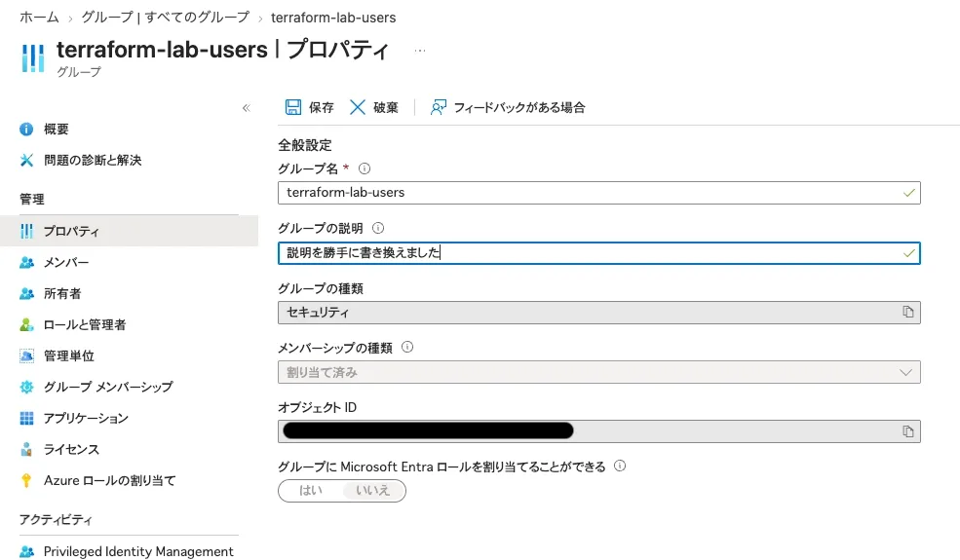This screenshot has height=560, width=960.
Task: Open the メンバーシップの種類 dropdown
Action: [x=598, y=372]
